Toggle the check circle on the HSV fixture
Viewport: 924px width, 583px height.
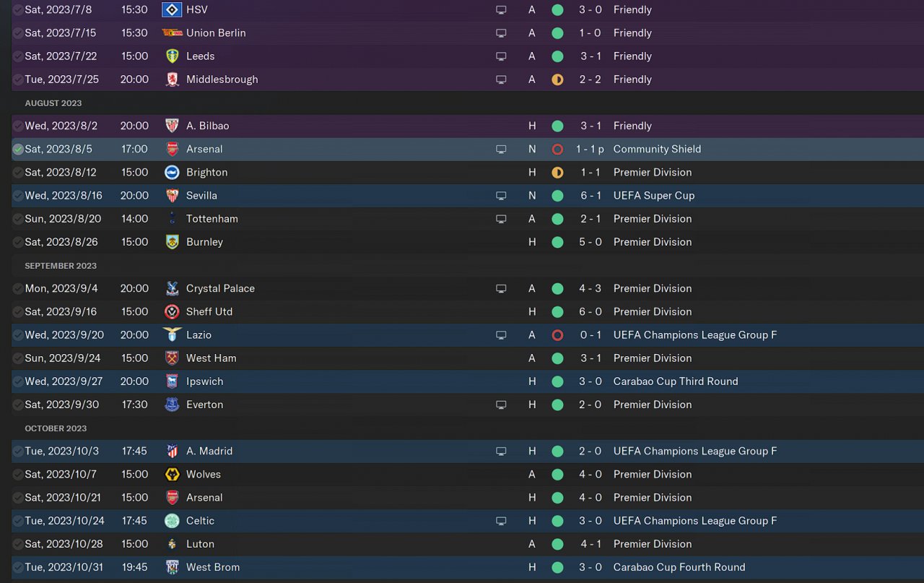(18, 10)
